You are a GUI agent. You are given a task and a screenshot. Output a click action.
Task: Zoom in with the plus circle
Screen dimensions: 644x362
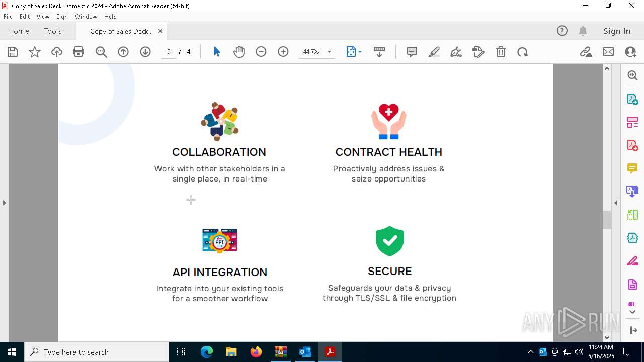[x=283, y=52]
